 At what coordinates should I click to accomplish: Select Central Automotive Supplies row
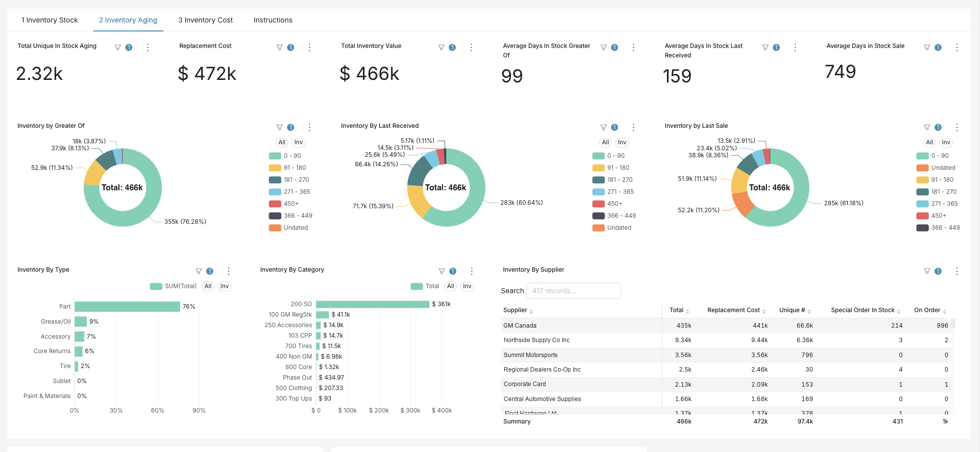coord(726,399)
